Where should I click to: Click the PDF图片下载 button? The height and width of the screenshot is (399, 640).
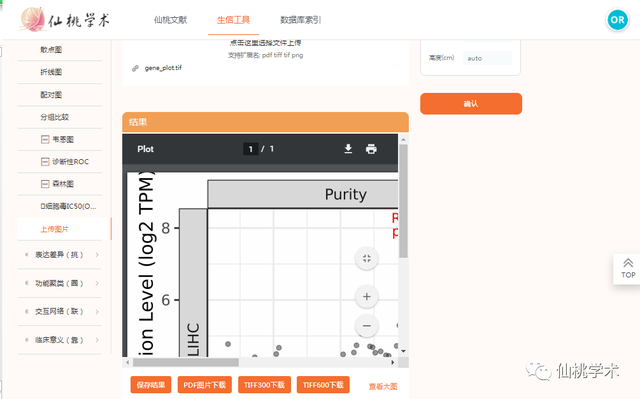[x=204, y=385]
